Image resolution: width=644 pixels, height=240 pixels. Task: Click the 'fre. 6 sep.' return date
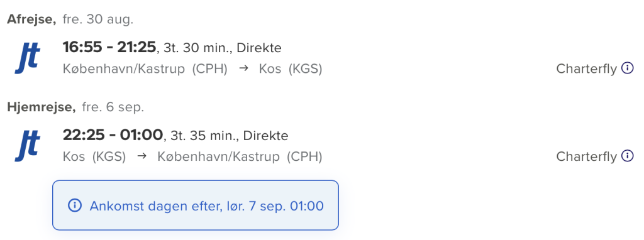(113, 107)
